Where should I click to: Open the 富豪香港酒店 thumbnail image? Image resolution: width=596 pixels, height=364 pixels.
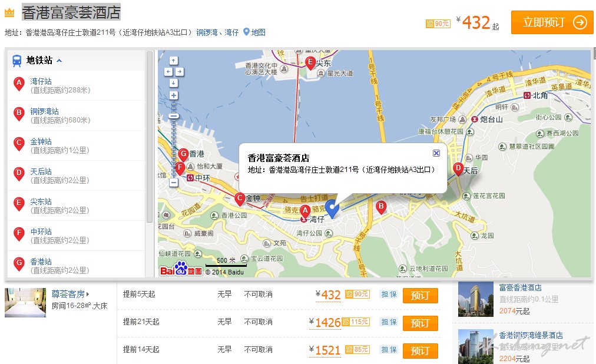click(475, 299)
